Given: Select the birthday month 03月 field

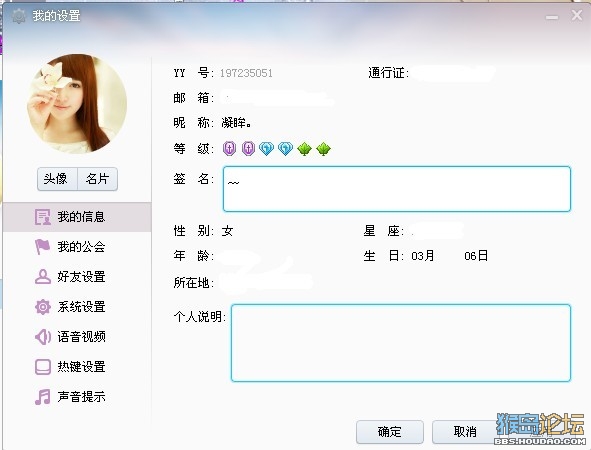Looking at the screenshot, I should point(422,256).
